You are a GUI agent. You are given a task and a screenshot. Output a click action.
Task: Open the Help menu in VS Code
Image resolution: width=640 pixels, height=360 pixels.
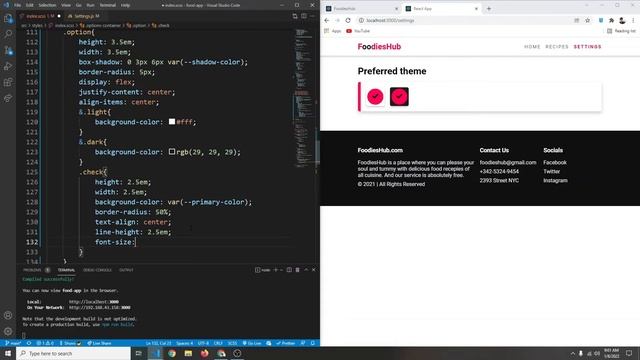tap(125, 5)
